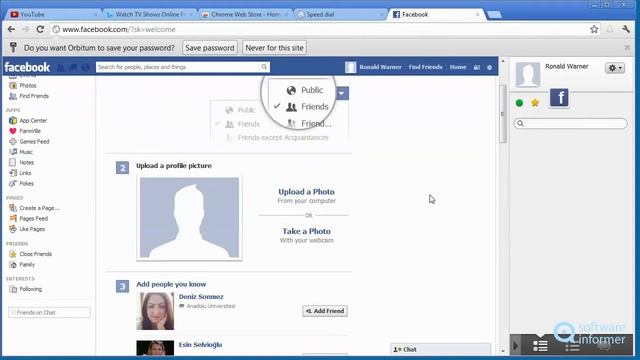Open Ronald Warner profile link in top bar
This screenshot has width=640, height=360.
tap(373, 67)
